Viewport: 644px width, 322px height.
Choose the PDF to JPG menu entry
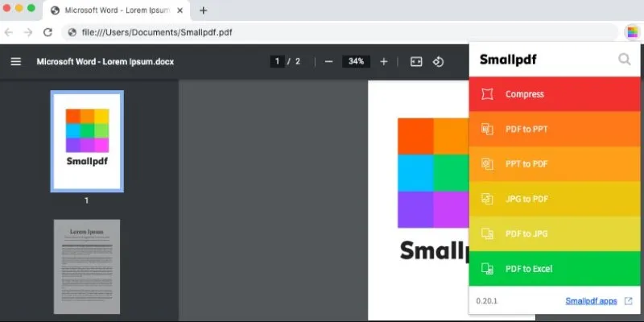555,234
